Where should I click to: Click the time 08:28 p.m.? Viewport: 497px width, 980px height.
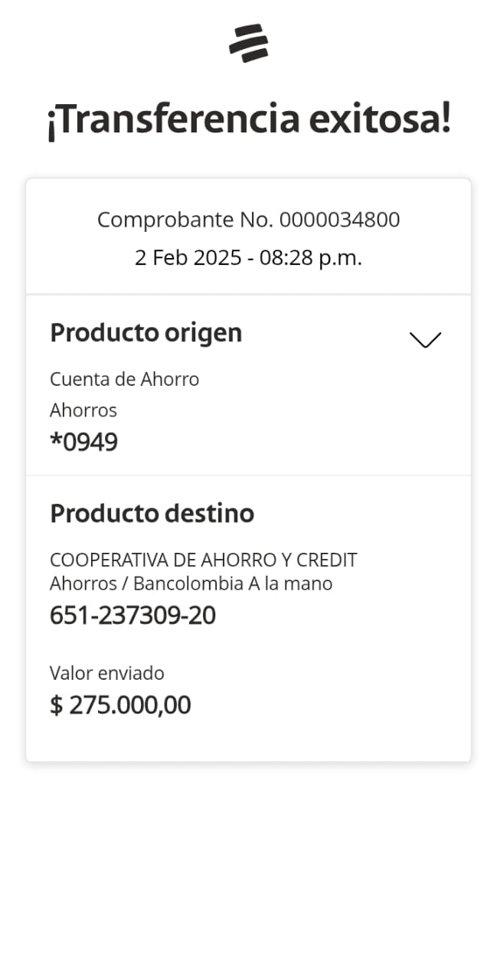pos(310,258)
